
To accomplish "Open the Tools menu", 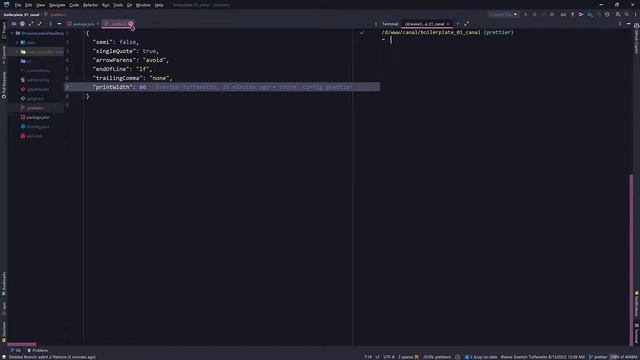I will click(x=118, y=5).
